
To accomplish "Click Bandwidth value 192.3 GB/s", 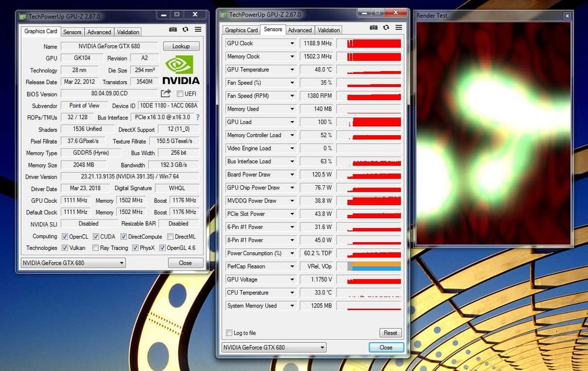I will [x=173, y=165].
